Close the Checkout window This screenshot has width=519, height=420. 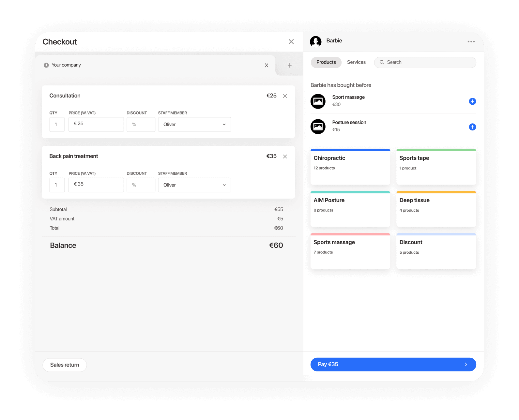[x=291, y=42]
